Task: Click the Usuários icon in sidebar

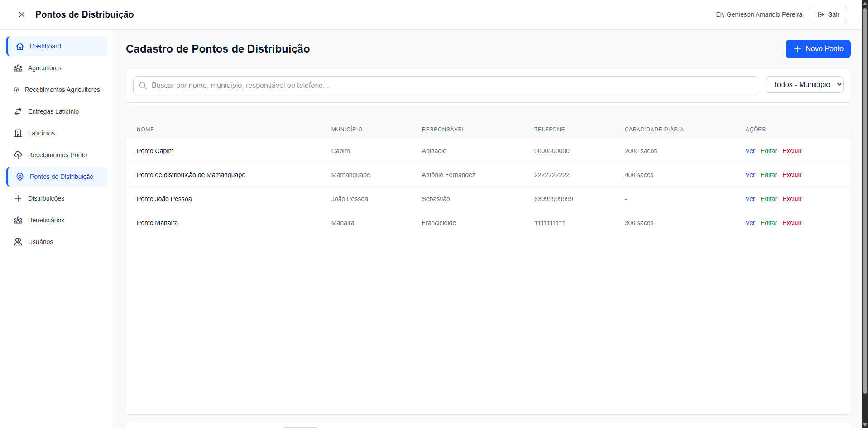Action: (x=18, y=242)
